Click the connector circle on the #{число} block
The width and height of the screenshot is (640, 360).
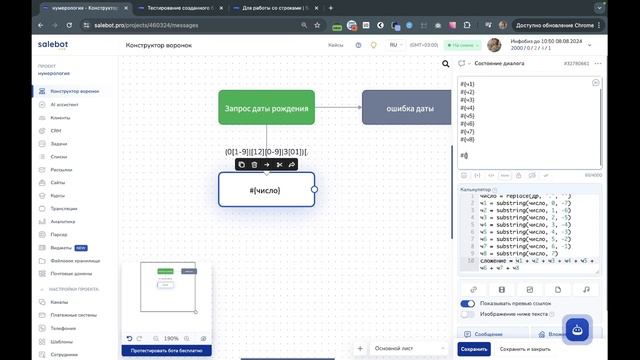[x=314, y=189]
